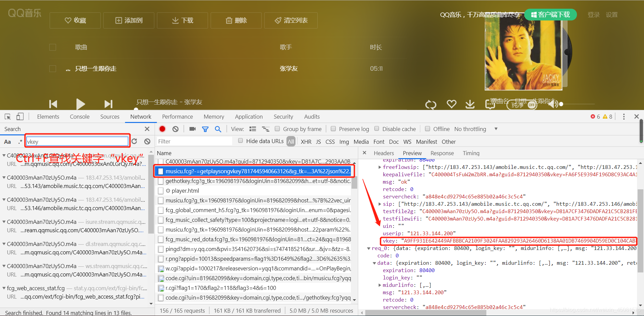This screenshot has width=644, height=316.
Task: Download current song from player bar
Action: click(470, 104)
